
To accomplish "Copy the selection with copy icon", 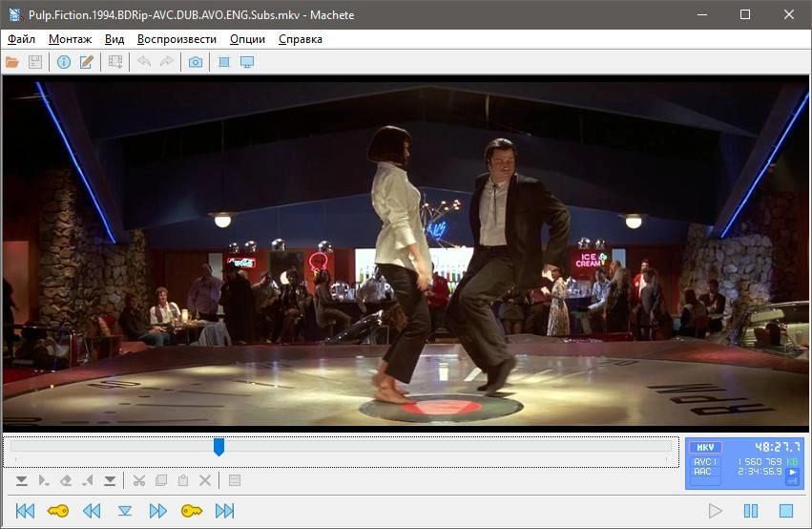I will [161, 481].
